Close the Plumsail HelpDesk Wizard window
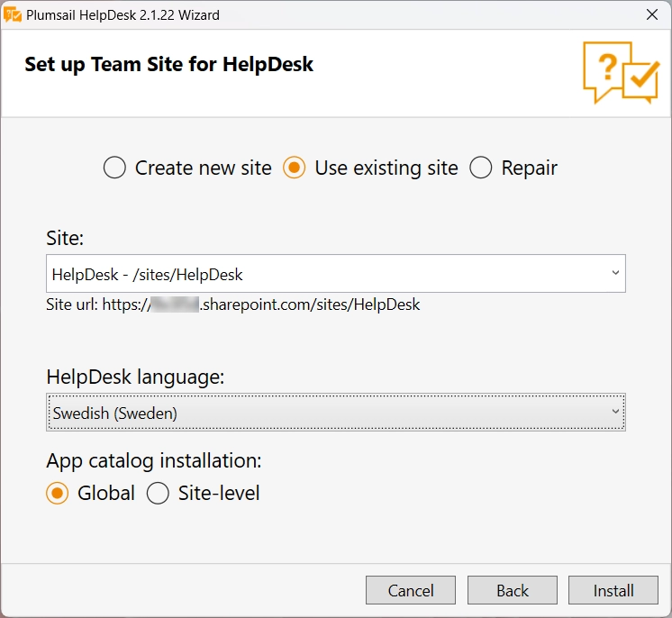The image size is (672, 618). [x=652, y=15]
